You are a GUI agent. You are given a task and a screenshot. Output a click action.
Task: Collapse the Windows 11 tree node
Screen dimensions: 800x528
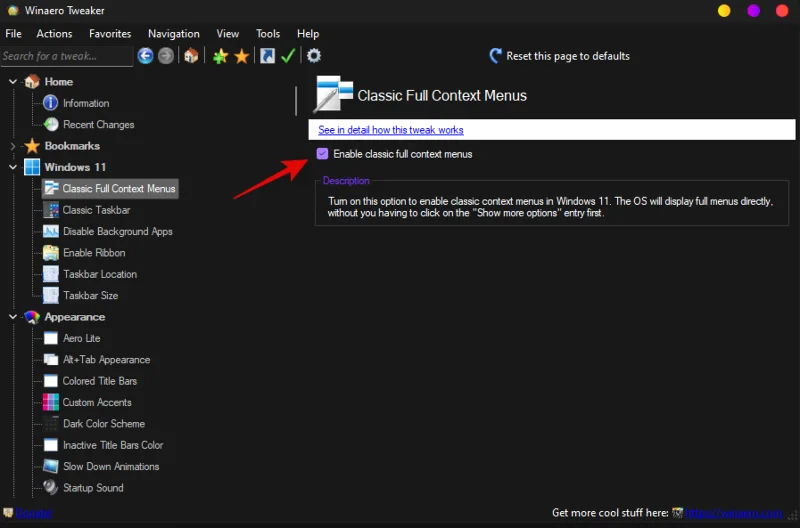(13, 167)
